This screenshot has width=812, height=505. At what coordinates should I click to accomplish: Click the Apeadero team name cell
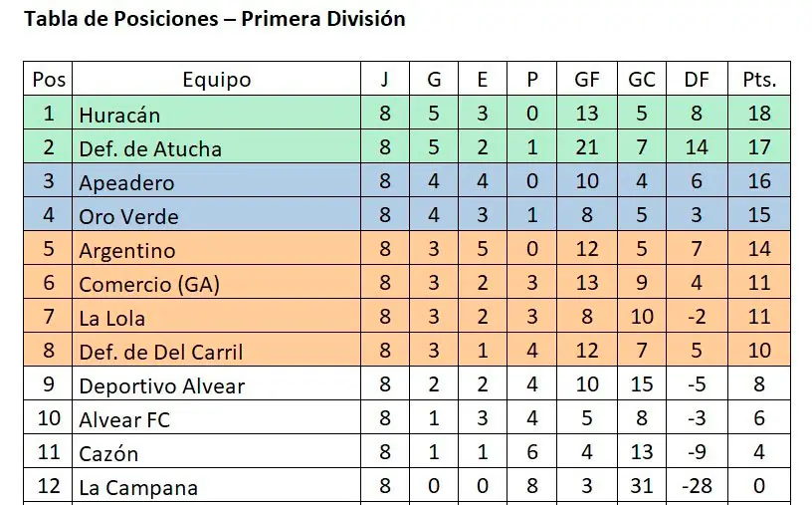point(126,182)
